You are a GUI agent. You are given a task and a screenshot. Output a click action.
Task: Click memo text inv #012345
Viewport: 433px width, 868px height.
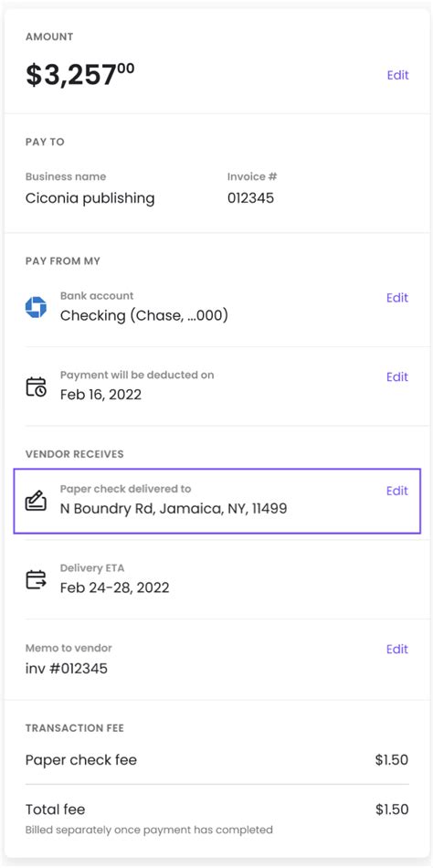tap(67, 669)
